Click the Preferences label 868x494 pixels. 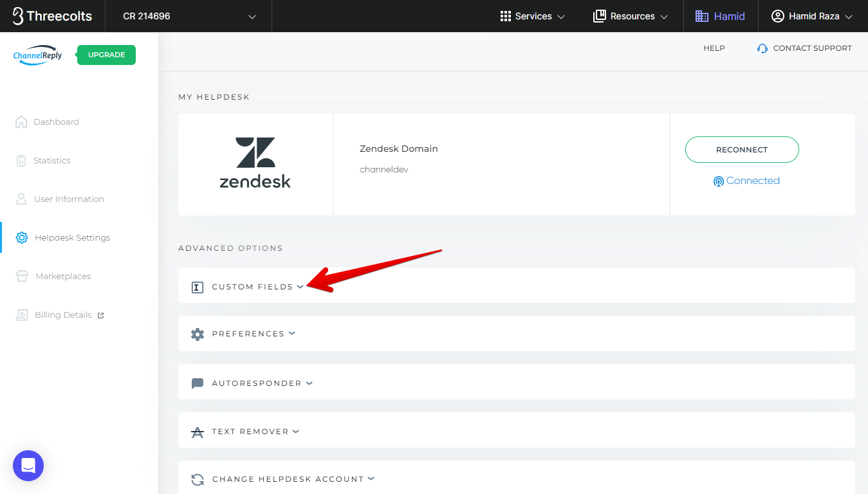(x=248, y=334)
